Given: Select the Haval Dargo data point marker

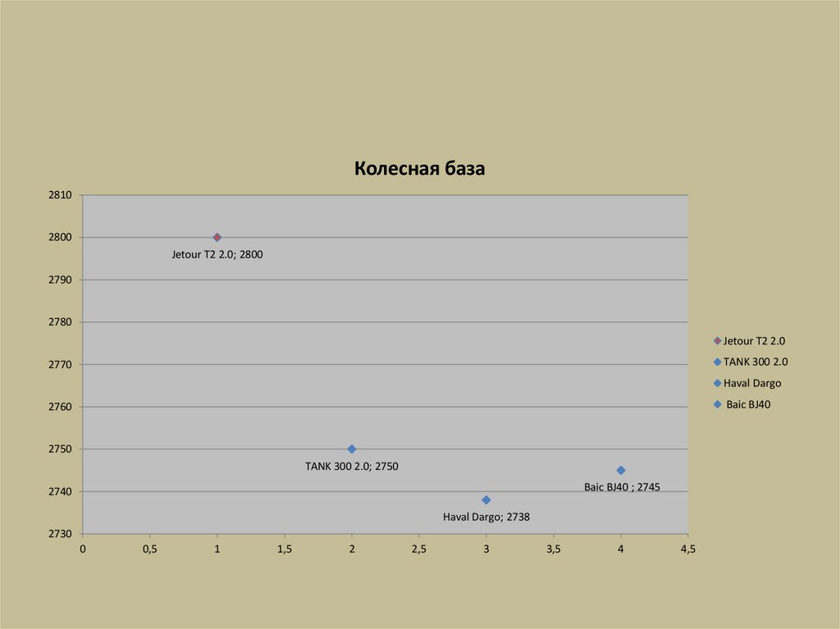Looking at the screenshot, I should pos(486,500).
